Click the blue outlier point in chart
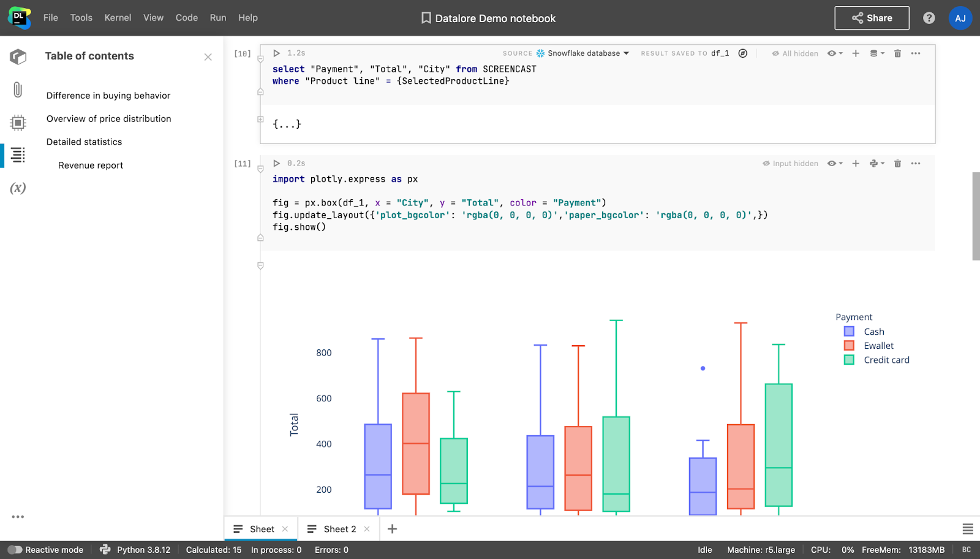Viewport: 980px width, 559px height. click(x=703, y=368)
